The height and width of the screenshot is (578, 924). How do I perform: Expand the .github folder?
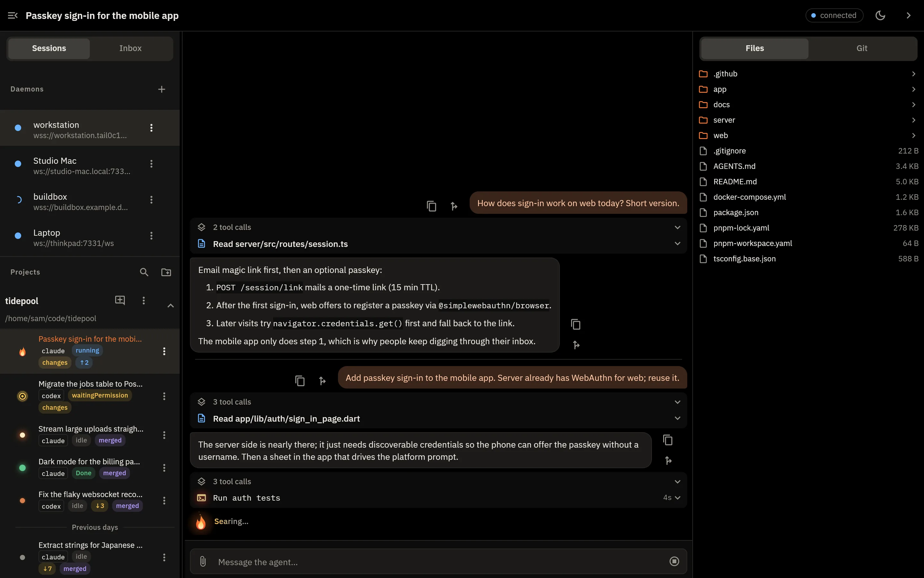808,74
